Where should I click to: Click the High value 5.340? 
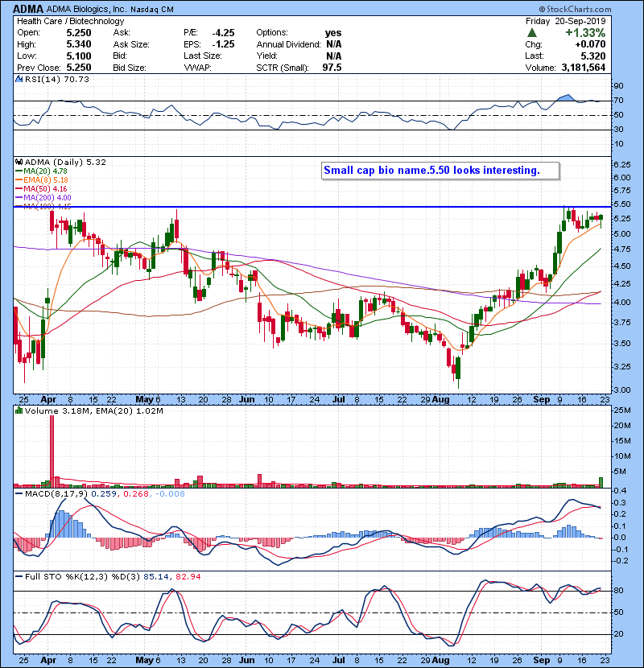coord(79,44)
